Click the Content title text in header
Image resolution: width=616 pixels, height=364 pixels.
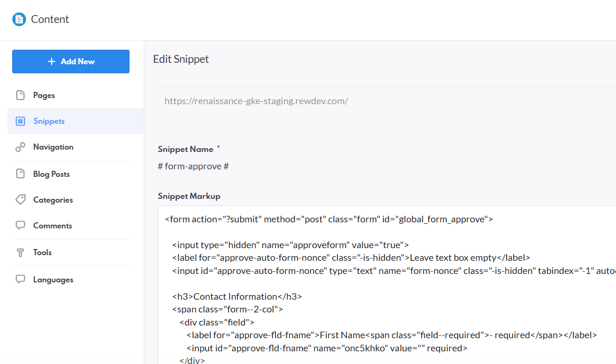50,19
